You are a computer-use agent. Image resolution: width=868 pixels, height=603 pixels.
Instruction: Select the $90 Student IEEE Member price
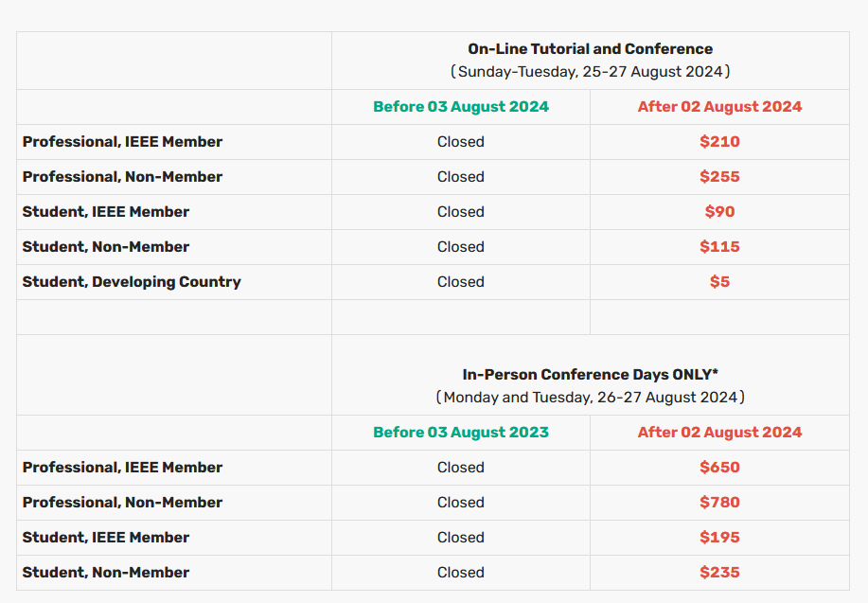pyautogui.click(x=719, y=211)
